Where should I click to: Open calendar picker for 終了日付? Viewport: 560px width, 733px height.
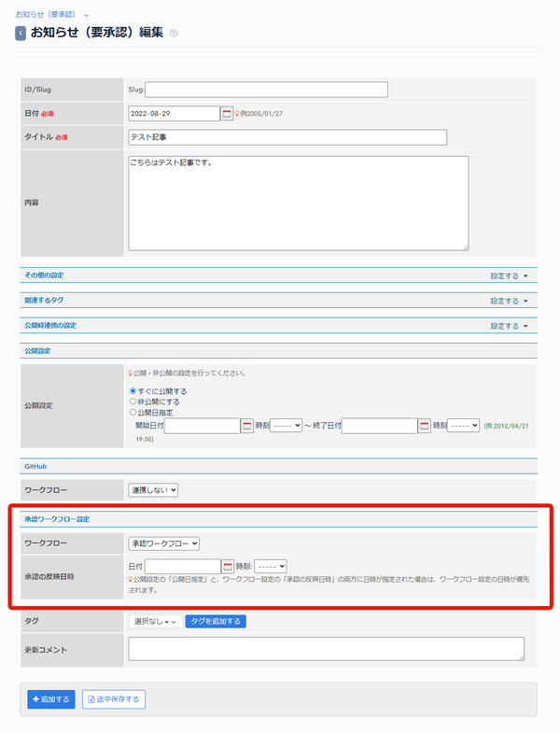point(424,426)
